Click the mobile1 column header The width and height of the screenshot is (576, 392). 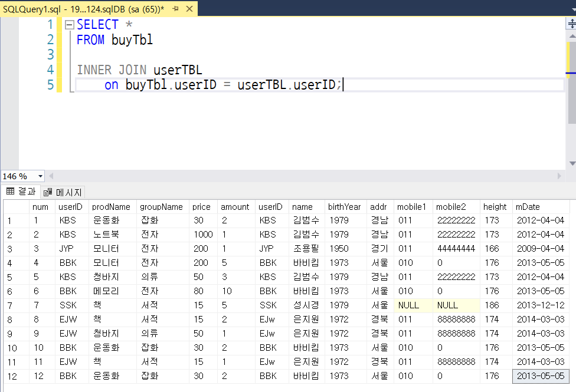point(413,207)
